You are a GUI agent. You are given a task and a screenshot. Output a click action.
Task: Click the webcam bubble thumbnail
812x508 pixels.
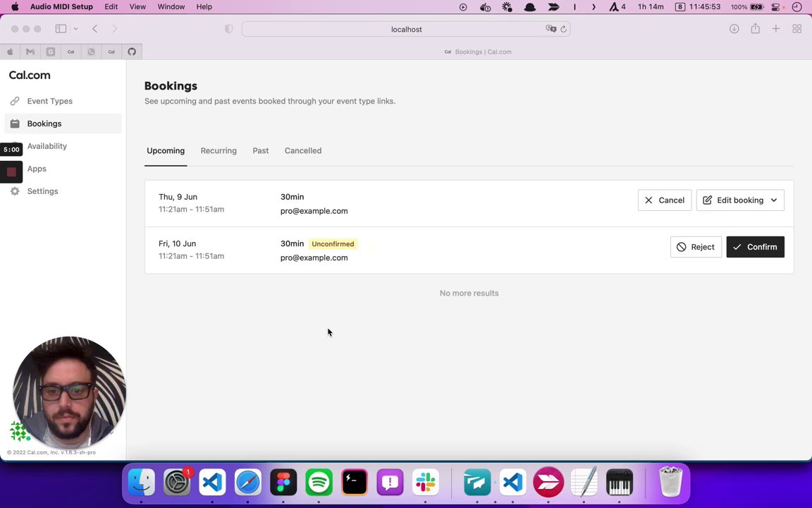pyautogui.click(x=69, y=393)
